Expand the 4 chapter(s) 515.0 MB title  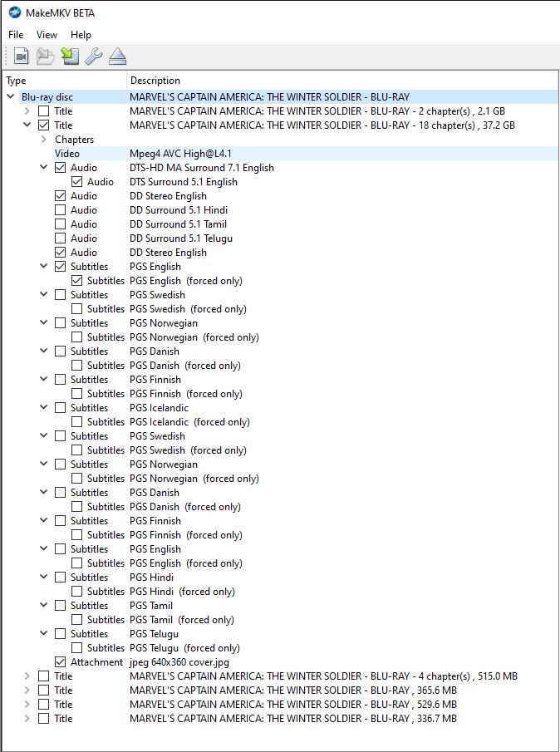(x=27, y=676)
